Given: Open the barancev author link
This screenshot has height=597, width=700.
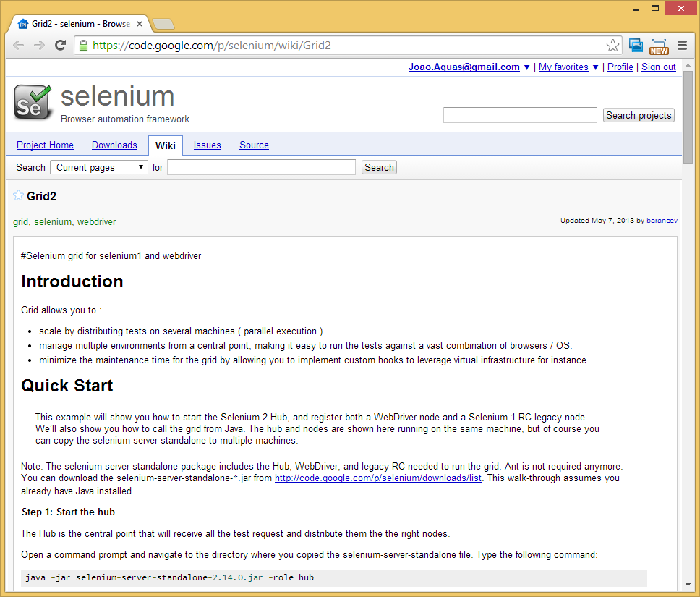Looking at the screenshot, I should pyautogui.click(x=662, y=220).
